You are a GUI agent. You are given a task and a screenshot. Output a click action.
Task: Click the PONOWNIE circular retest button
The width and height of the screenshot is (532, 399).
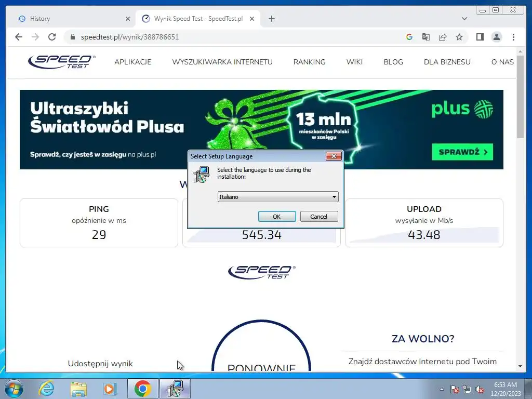(x=261, y=346)
